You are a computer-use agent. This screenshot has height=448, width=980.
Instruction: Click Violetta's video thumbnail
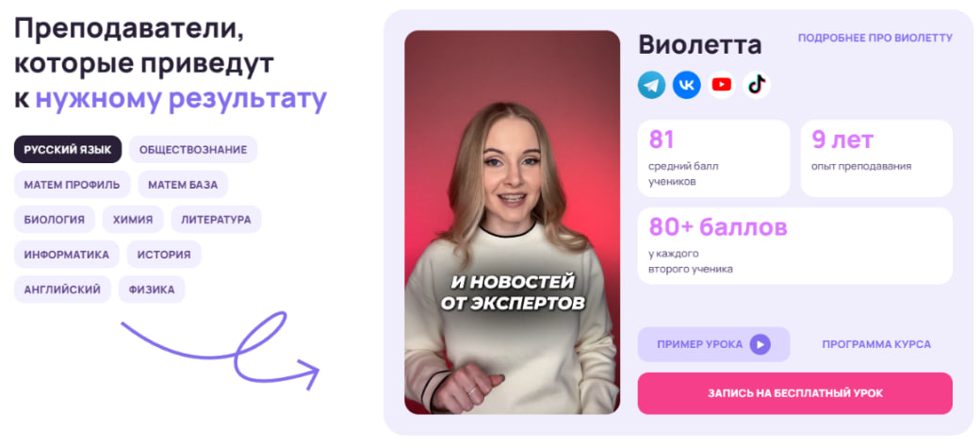[x=512, y=223]
